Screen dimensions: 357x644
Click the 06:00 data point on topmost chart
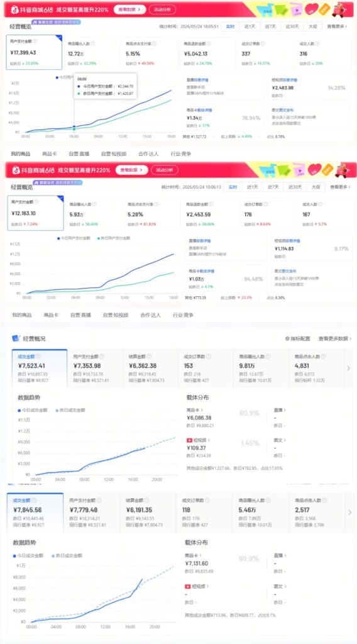[x=74, y=127]
